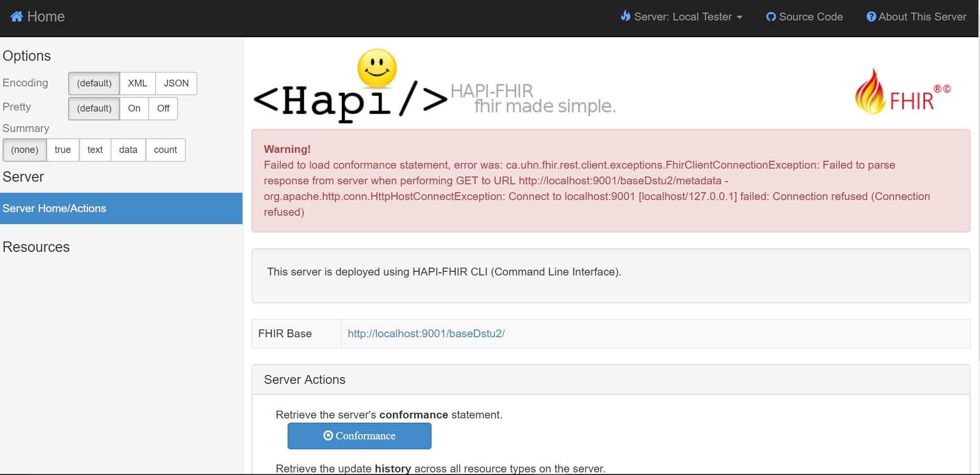Disable pretty output with the Off button
The width and height of the screenshot is (980, 475).
(x=163, y=108)
